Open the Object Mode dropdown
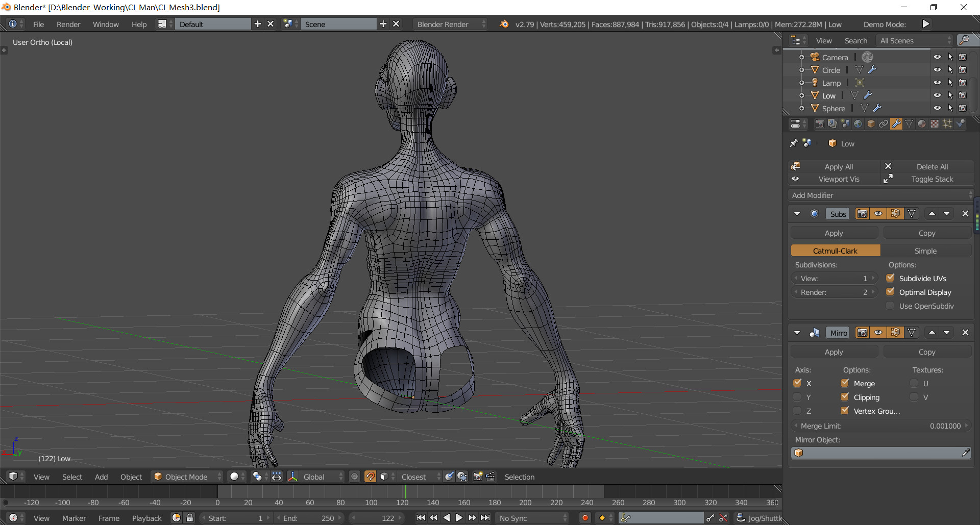The image size is (980, 525). [186, 477]
